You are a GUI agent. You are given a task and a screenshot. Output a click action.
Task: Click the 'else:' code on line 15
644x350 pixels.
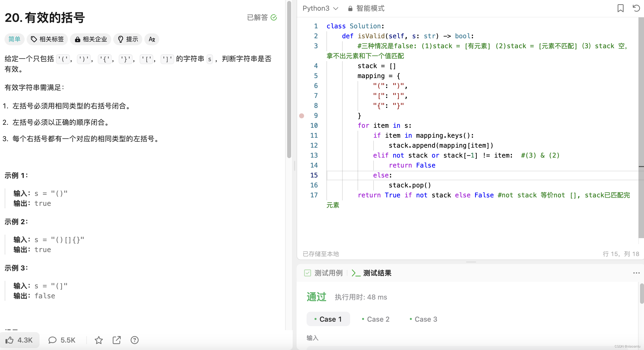click(x=382, y=175)
